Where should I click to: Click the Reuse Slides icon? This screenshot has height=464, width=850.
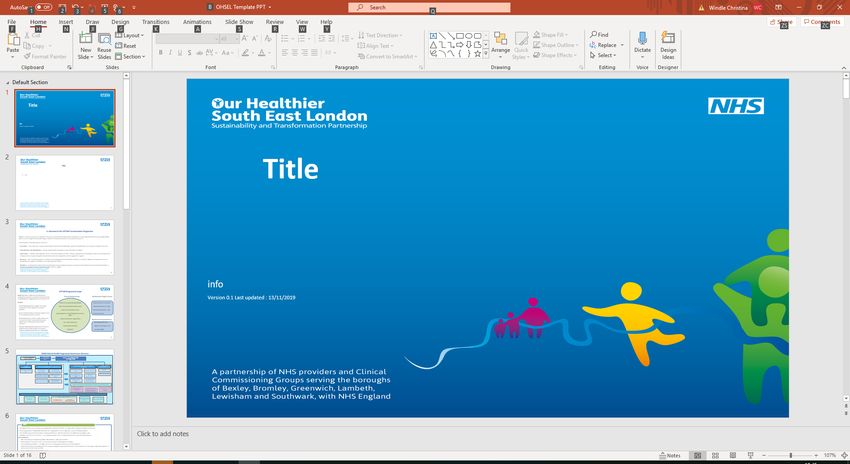click(x=104, y=39)
